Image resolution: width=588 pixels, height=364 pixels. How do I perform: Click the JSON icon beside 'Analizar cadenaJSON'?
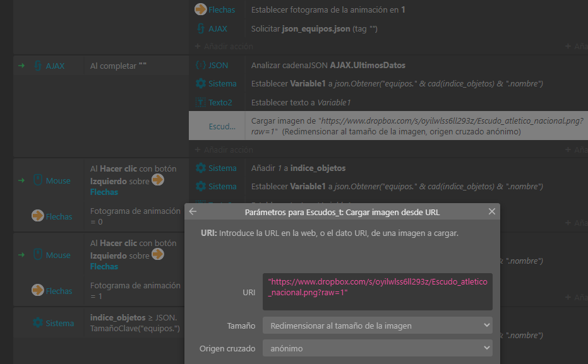click(201, 65)
